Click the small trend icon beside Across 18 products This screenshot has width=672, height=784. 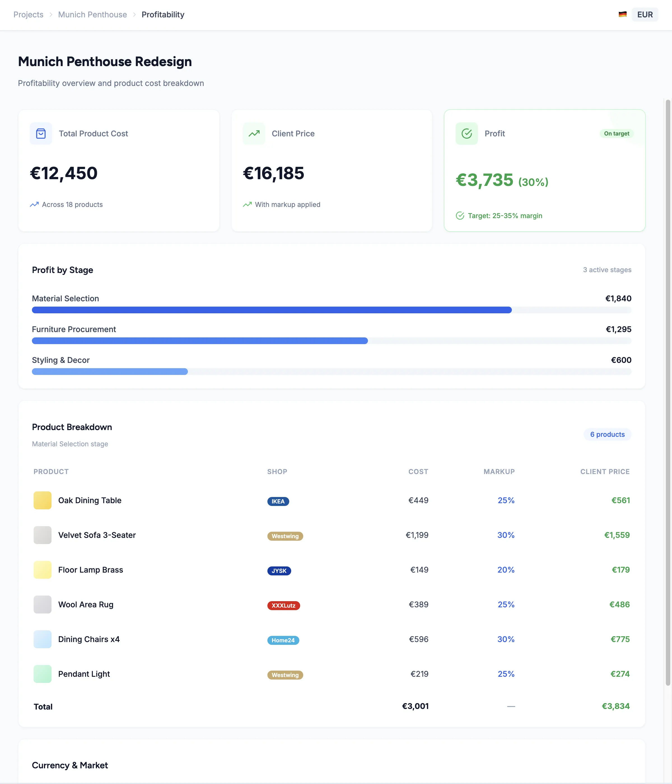(34, 204)
